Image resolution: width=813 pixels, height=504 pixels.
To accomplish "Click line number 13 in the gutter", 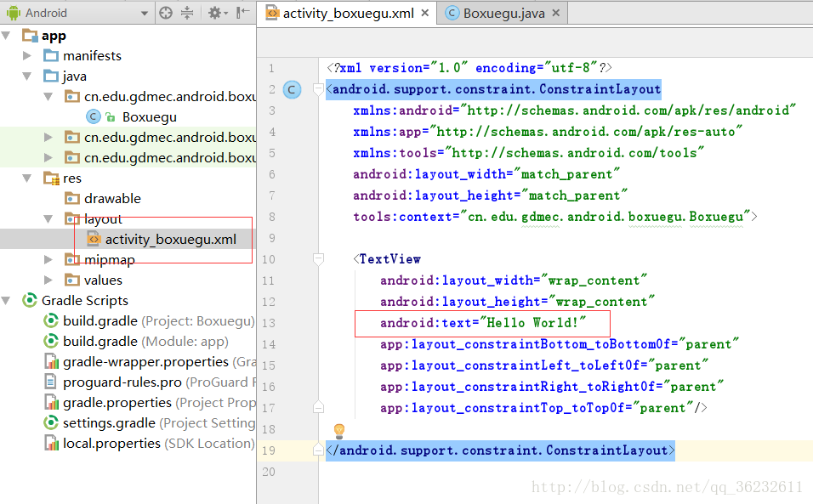I will tap(269, 323).
